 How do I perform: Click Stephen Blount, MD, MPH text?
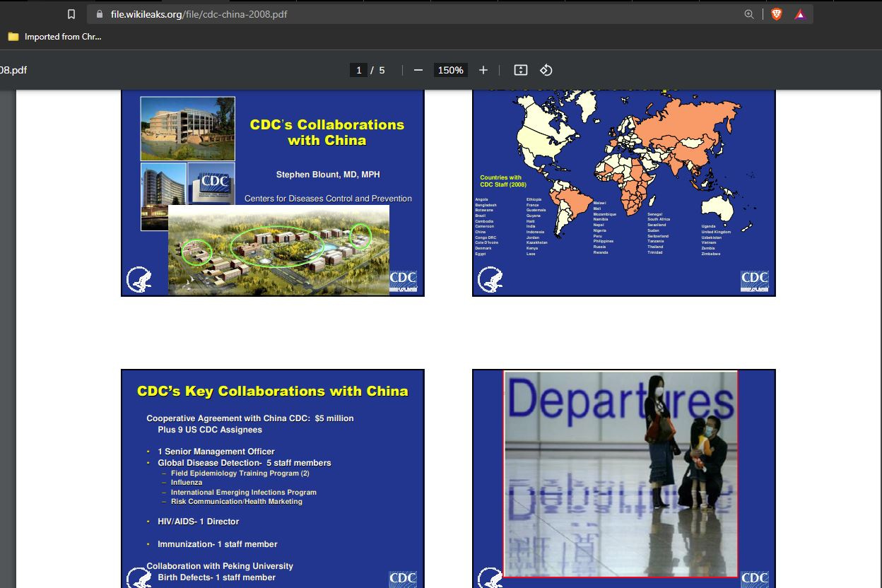[x=328, y=175]
